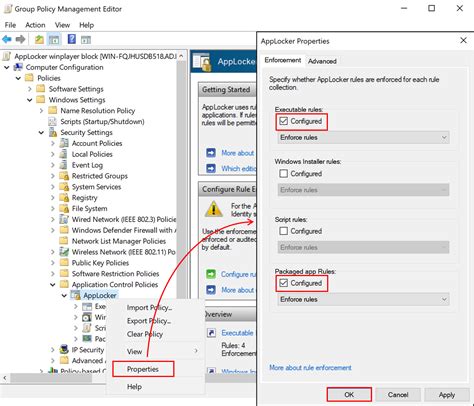Click the IP Security policies icon
The image size is (474, 406).
[64, 350]
